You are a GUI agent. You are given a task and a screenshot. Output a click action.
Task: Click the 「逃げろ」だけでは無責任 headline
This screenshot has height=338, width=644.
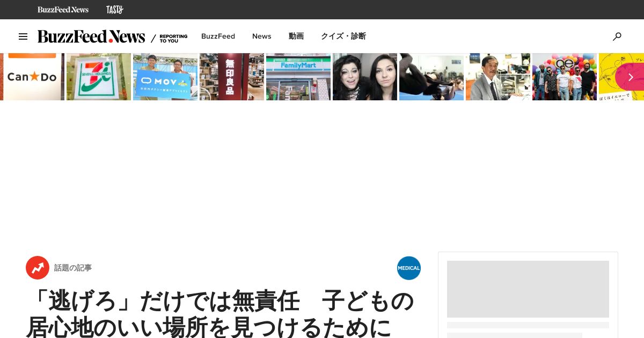pyautogui.click(x=220, y=314)
